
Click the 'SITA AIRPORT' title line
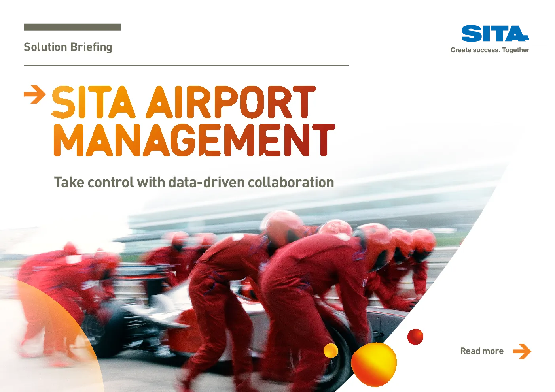(184, 102)
